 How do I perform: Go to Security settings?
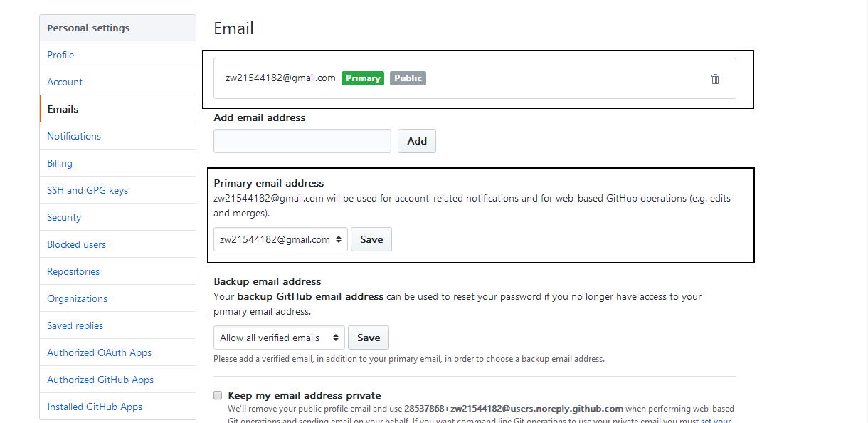point(64,217)
